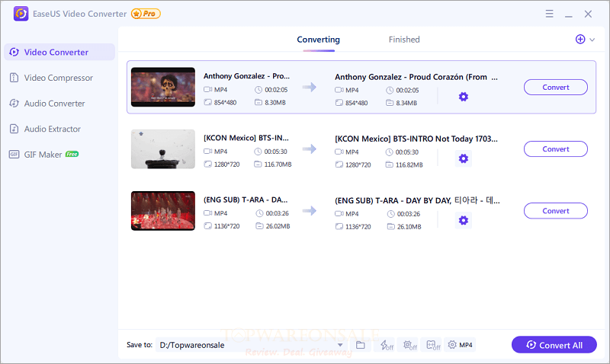610x364 pixels.
Task: Click the Audio Converter sidebar icon
Action: coord(14,104)
